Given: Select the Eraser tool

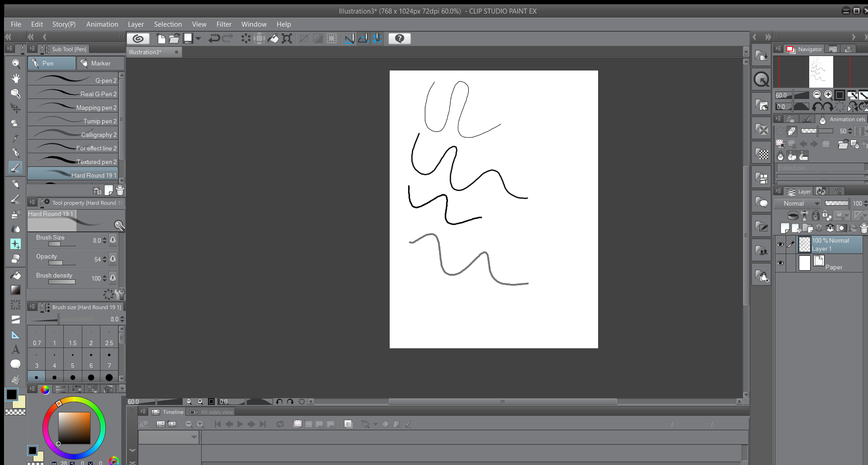Looking at the screenshot, I should click(x=16, y=259).
